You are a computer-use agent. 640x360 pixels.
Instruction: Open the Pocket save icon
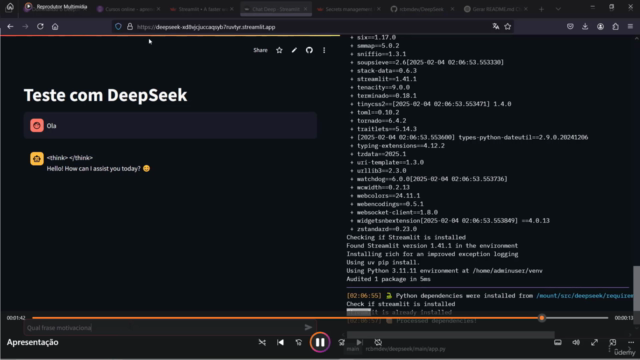570,27
